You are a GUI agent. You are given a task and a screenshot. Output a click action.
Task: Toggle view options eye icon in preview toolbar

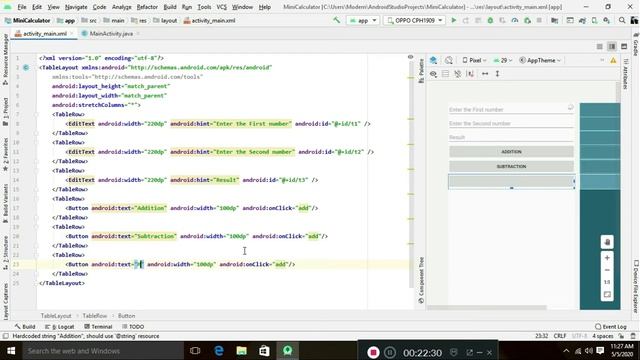(433, 74)
